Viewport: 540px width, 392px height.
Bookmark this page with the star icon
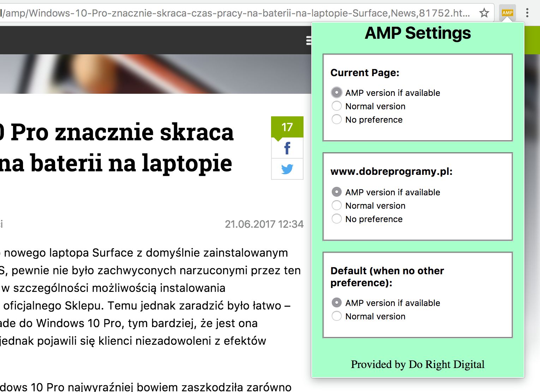[x=484, y=13]
